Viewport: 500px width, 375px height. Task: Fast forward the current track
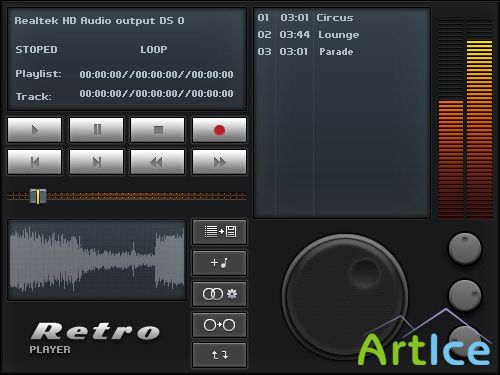click(x=219, y=162)
